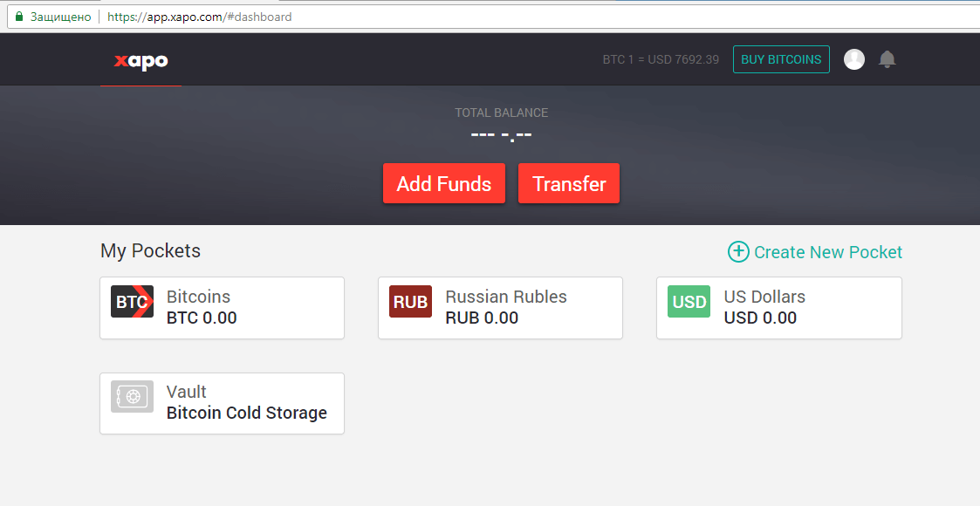Open the notifications bell
The height and width of the screenshot is (506, 980).
[887, 59]
